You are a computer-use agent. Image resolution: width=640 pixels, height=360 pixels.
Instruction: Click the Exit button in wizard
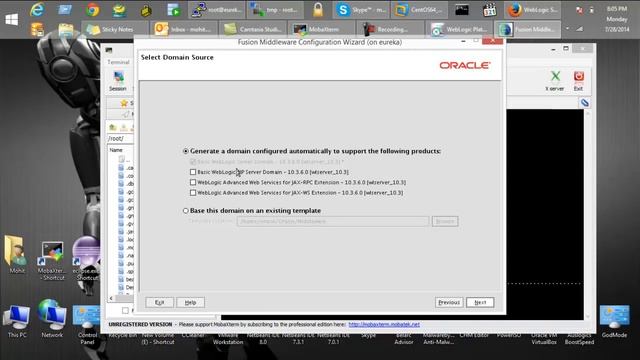[159, 302]
